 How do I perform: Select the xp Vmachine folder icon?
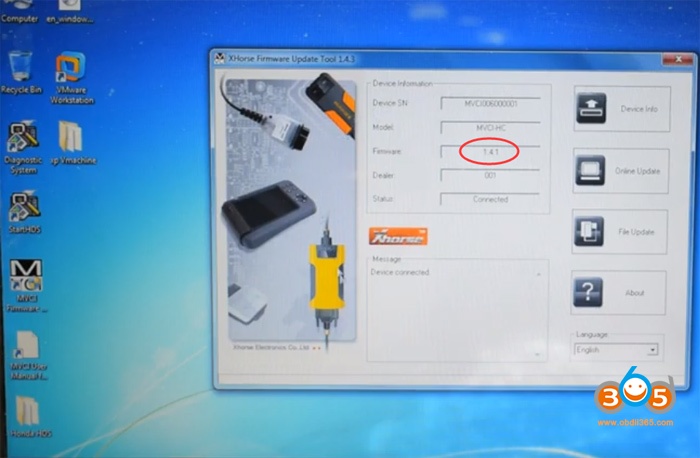pos(72,143)
